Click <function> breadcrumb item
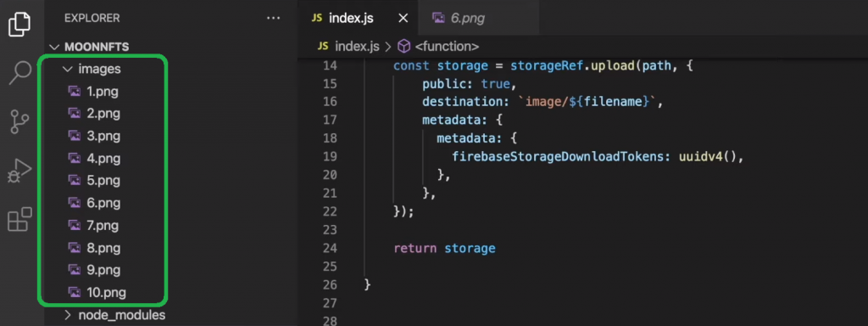 pyautogui.click(x=446, y=47)
